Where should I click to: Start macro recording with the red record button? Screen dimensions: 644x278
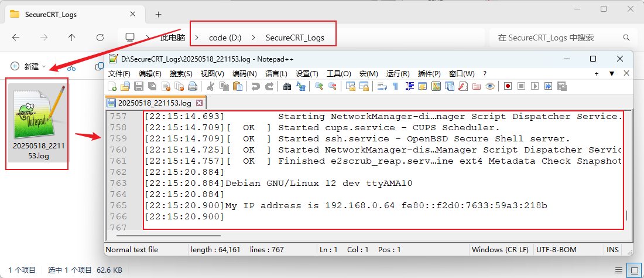pos(508,86)
